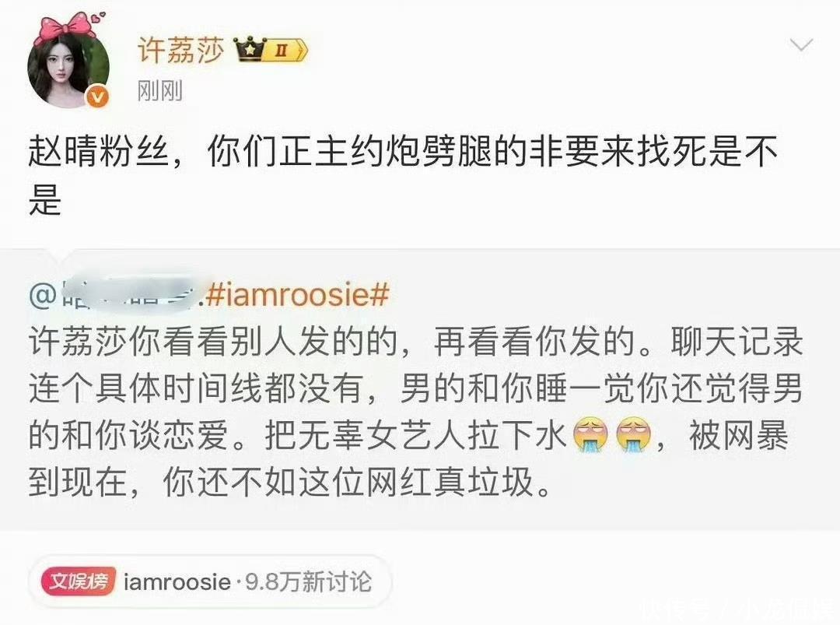
Task: Click the second crying emoji
Action: [x=634, y=435]
